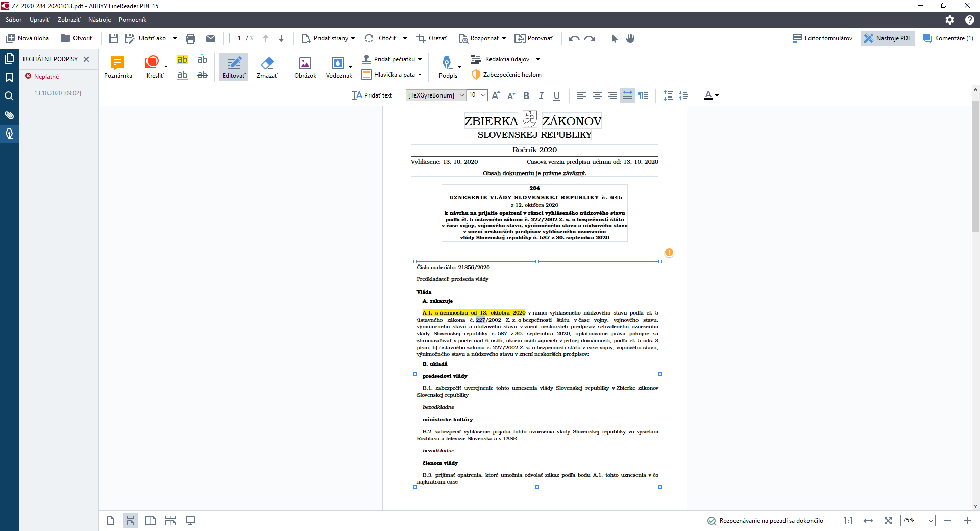The height and width of the screenshot is (531, 980).
Task: Switch to Nástroje PDF tab
Action: [888, 38]
